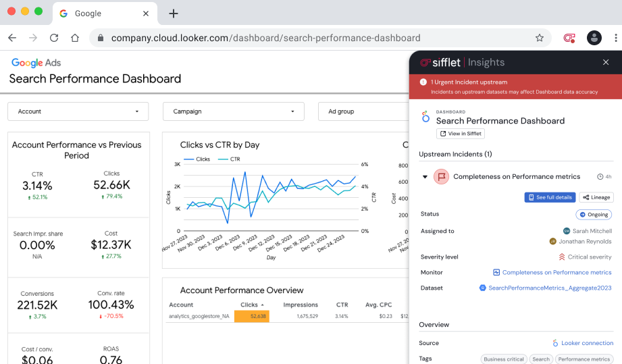Open a new browser tab
Screen dimensions: 622x364
point(174,14)
